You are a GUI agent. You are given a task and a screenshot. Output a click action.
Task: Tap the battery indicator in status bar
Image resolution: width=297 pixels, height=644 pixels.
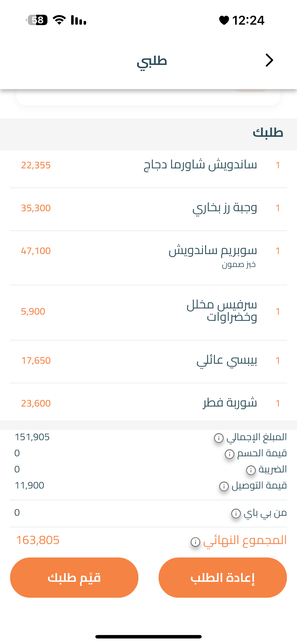point(37,20)
